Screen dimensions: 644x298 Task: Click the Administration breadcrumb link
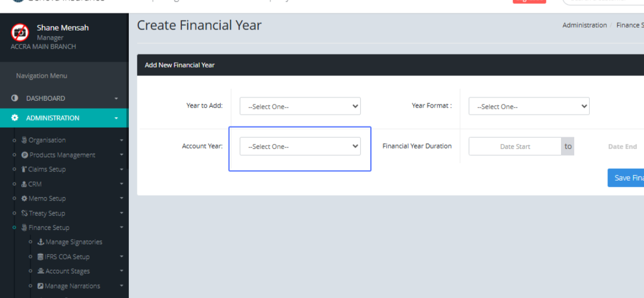(584, 25)
